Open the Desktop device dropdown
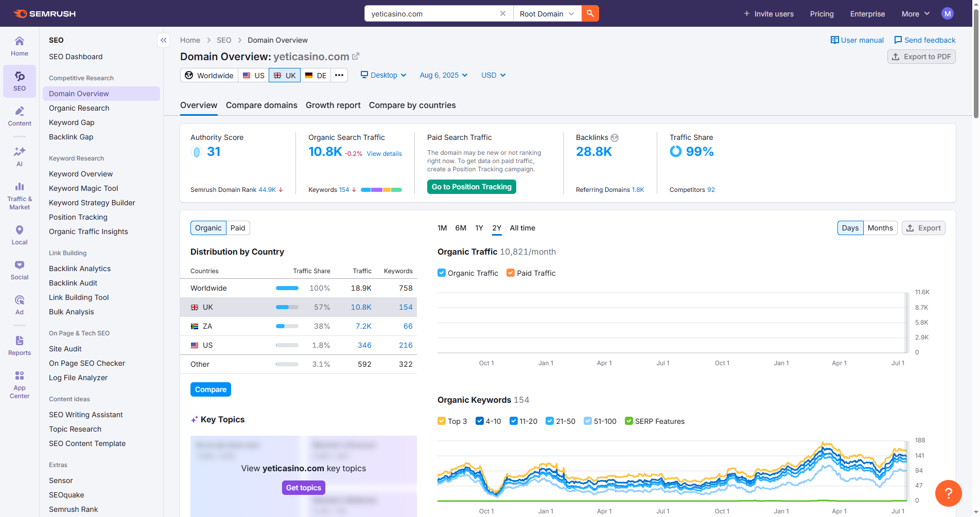 [x=383, y=75]
